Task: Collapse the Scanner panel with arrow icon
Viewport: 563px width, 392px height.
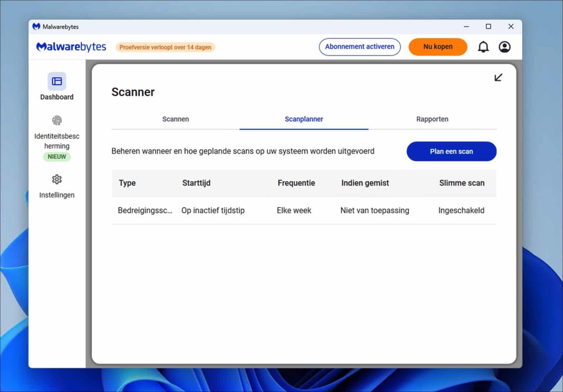Action: pyautogui.click(x=498, y=77)
